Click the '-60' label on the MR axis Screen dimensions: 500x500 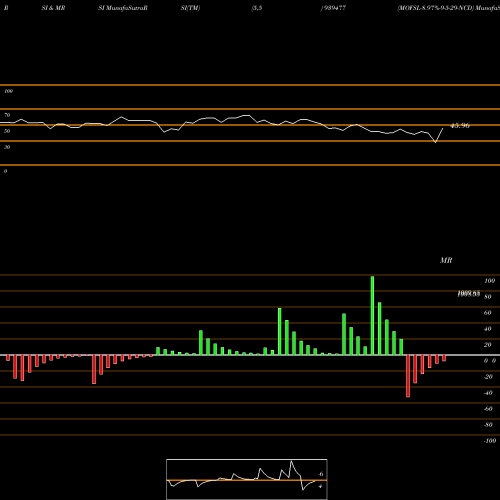click(488, 409)
